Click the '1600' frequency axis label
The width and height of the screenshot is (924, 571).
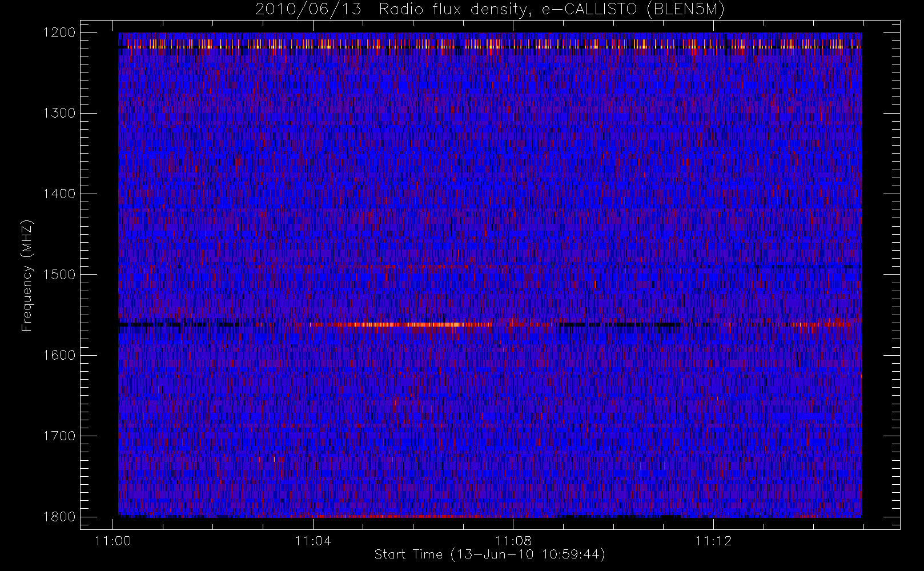click(x=59, y=355)
